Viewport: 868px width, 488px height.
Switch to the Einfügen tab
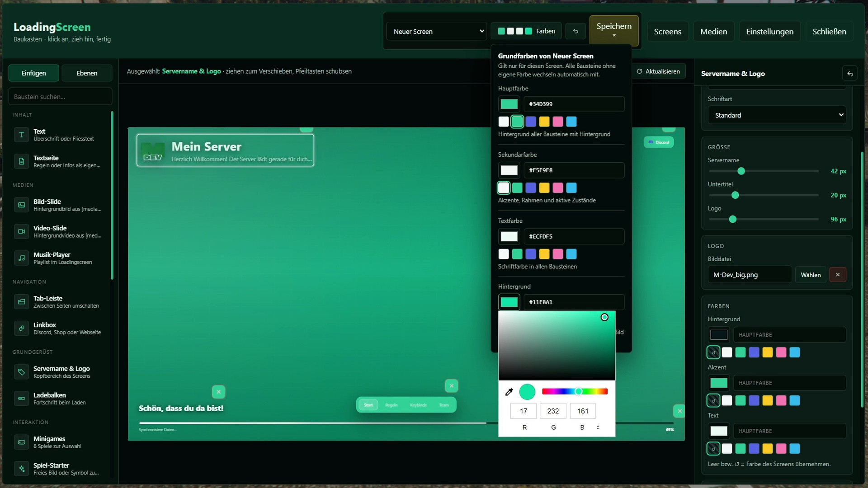34,73
